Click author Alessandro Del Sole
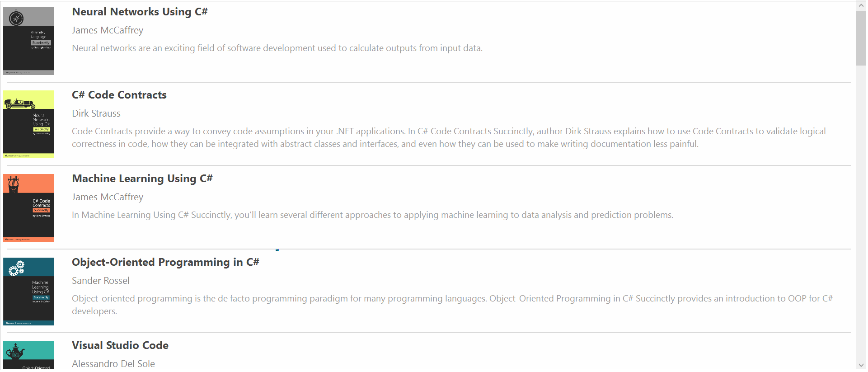 pos(113,363)
